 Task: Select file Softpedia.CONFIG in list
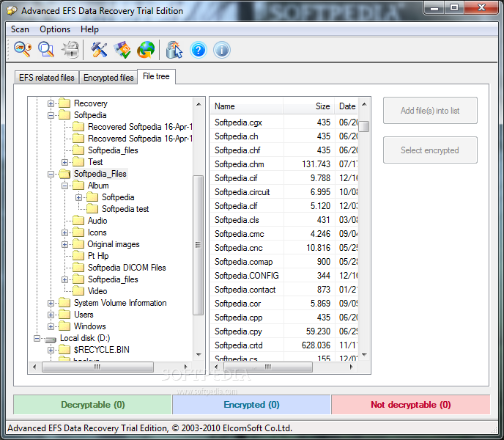coord(247,276)
